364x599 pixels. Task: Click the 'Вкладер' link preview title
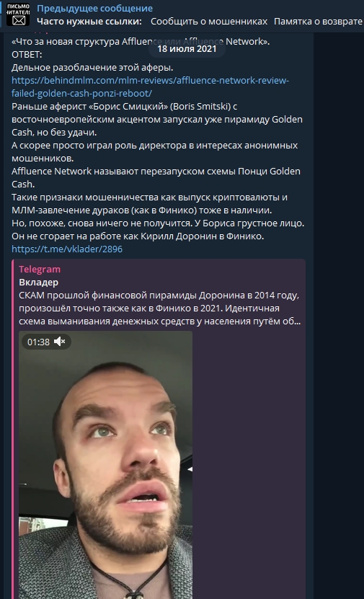click(x=39, y=283)
